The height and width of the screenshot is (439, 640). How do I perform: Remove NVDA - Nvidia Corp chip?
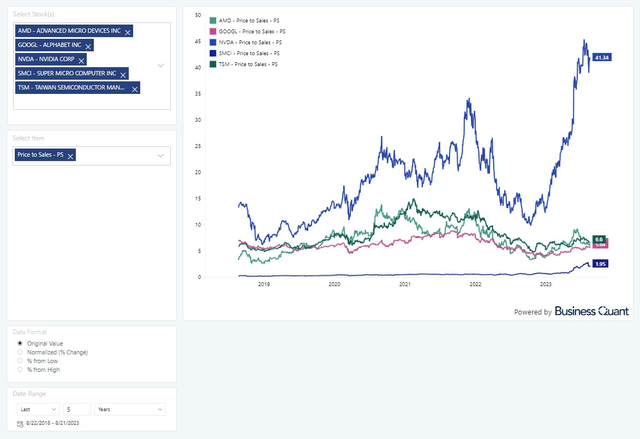point(82,60)
